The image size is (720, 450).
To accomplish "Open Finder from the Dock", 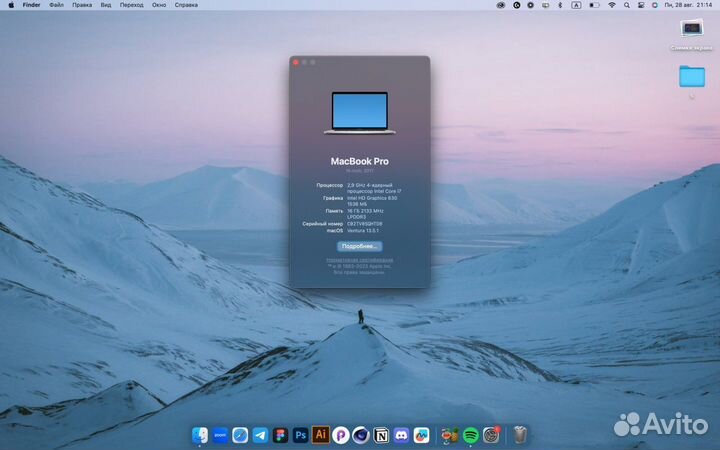I will pos(200,435).
